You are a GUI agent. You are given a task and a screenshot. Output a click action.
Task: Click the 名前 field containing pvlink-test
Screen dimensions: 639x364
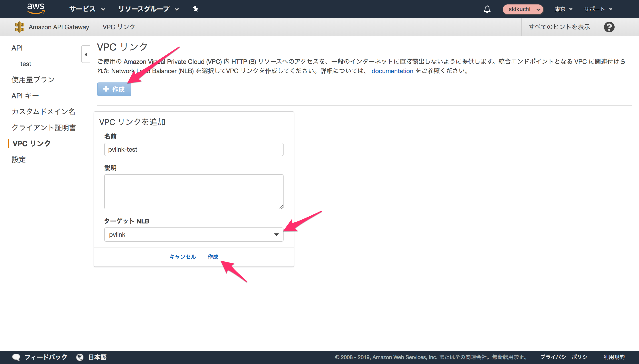click(x=194, y=149)
